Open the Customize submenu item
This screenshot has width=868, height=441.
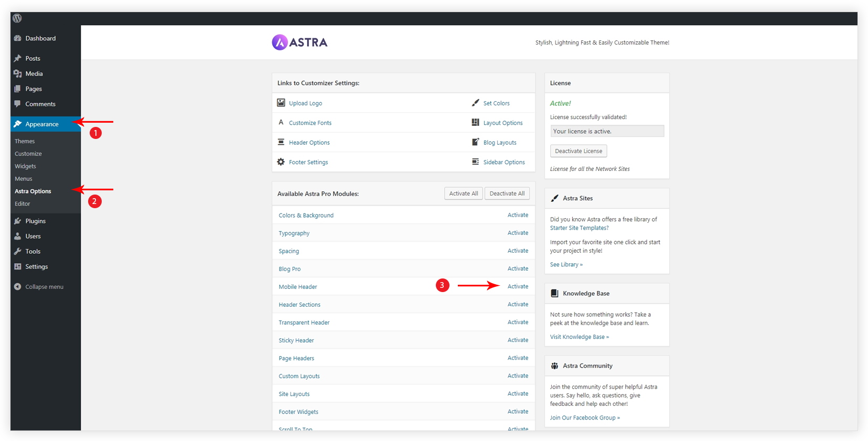(x=28, y=154)
